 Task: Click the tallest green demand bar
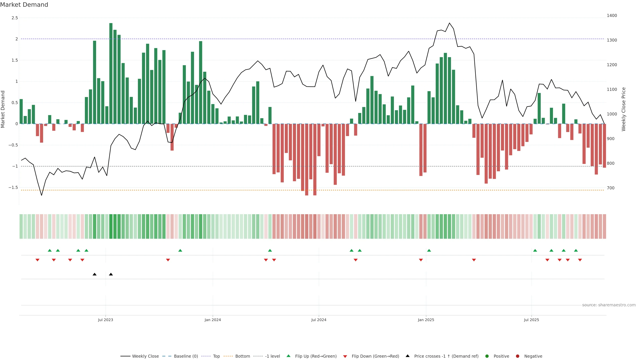point(111,73)
